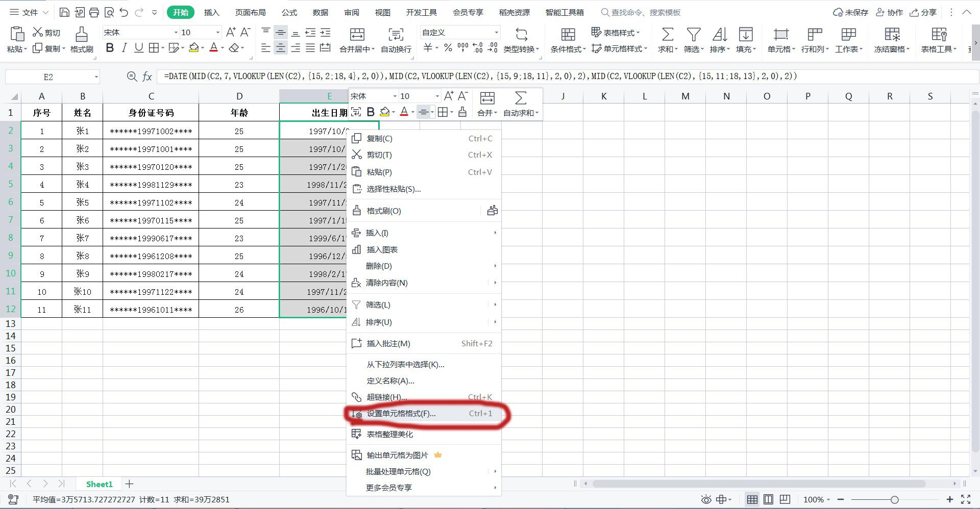980x509 pixels.
Task: Click the Merge and Center (合并居中) icon
Action: coord(357,35)
